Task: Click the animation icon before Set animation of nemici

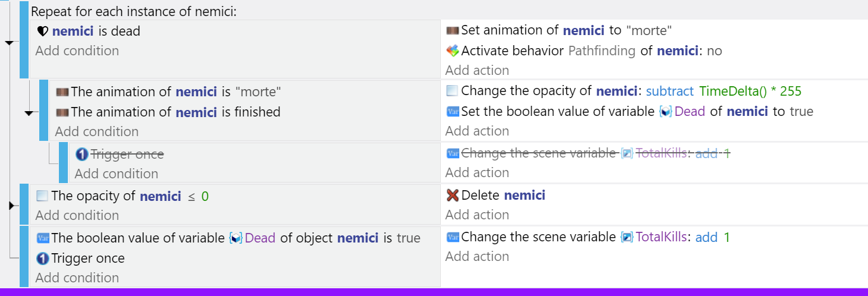Action: tap(452, 30)
